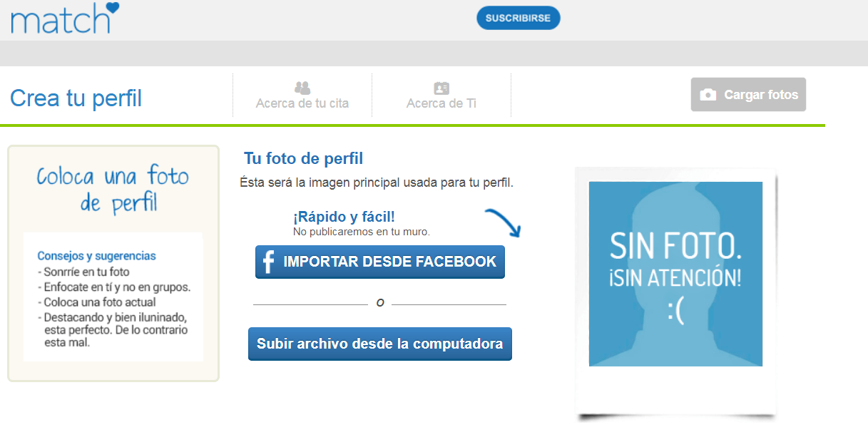Click the SUSCRIBIRSE button
Screen dimensions: 868x442
[519, 18]
